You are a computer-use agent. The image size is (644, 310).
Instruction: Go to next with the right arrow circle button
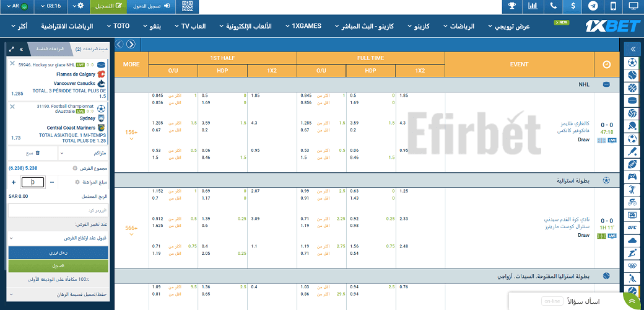tap(131, 44)
